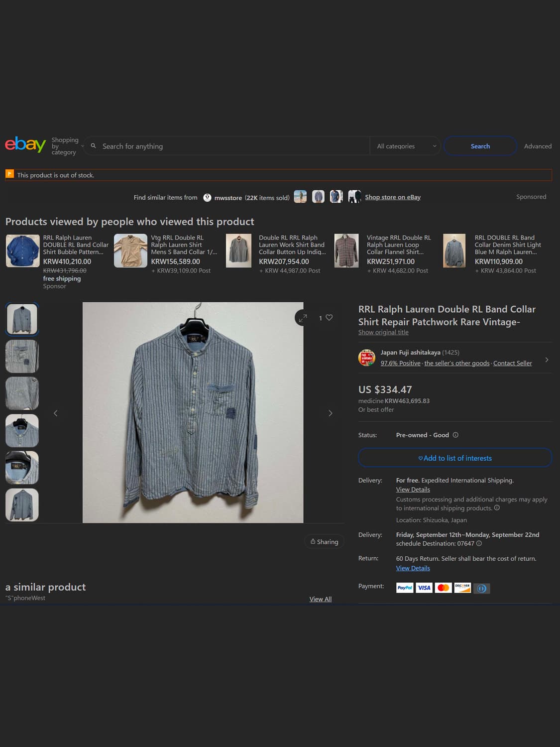
Task: Open 97.6% Positive feedback link
Action: click(401, 363)
